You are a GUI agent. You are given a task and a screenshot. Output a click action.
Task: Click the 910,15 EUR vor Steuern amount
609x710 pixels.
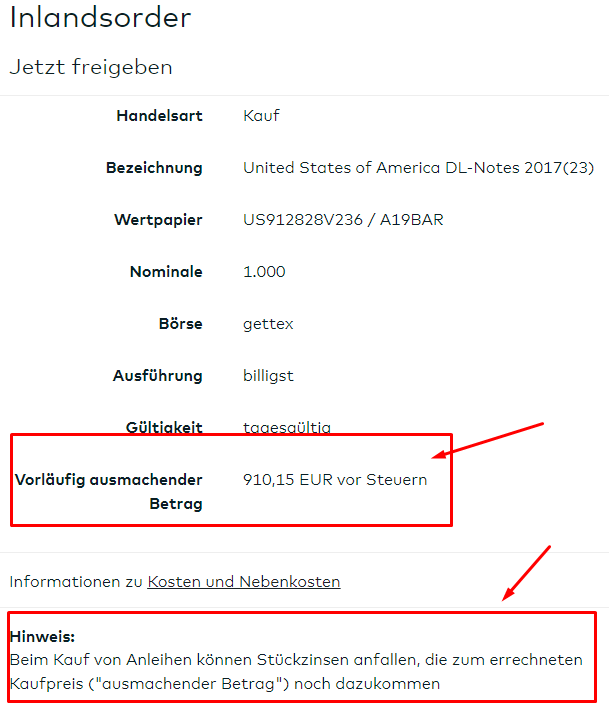tap(335, 480)
